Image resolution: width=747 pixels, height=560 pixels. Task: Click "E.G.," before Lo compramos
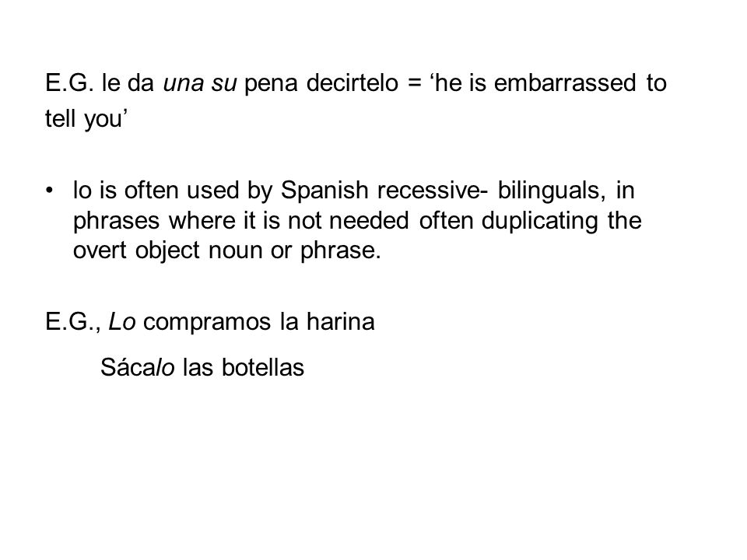(73, 322)
